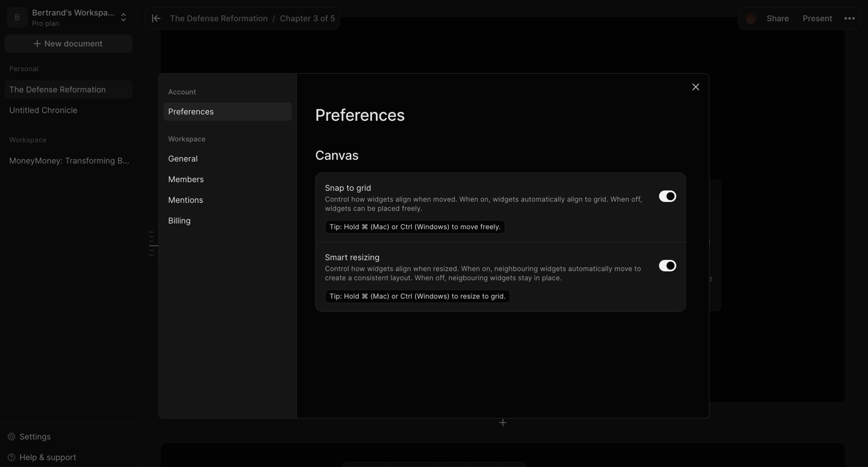Click the Present button

(817, 18)
